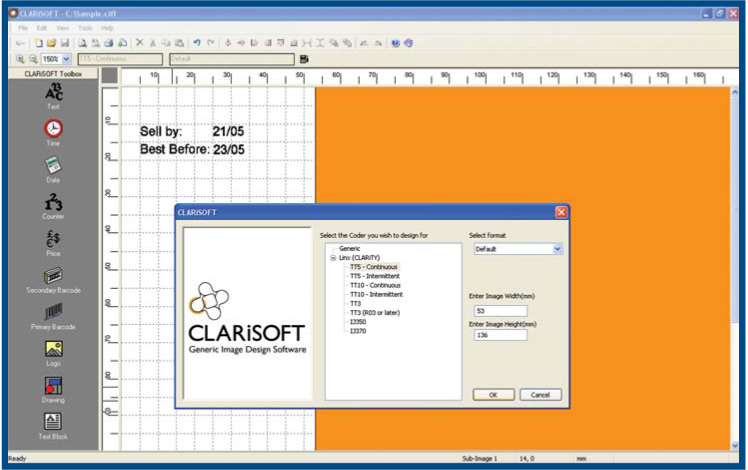Open the View menu

pos(62,28)
